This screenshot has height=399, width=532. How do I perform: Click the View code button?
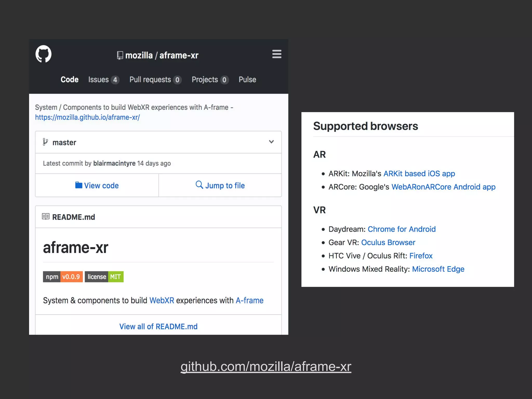pyautogui.click(x=97, y=185)
